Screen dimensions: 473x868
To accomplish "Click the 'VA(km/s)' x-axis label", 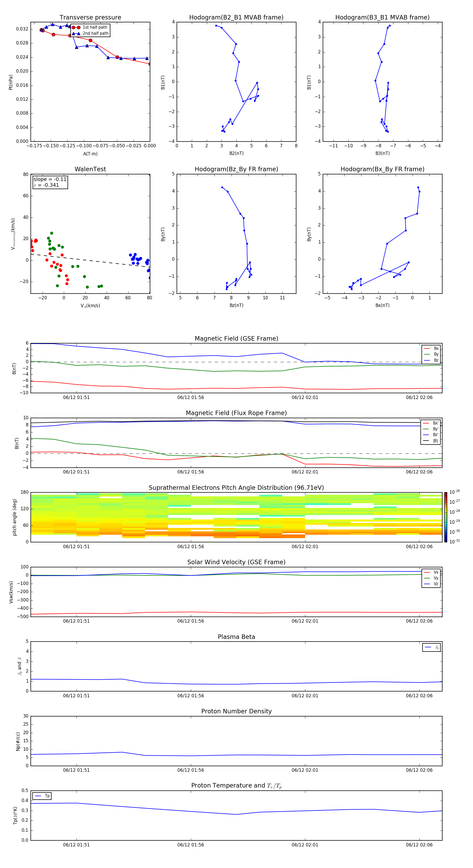I will pyautogui.click(x=90, y=306).
